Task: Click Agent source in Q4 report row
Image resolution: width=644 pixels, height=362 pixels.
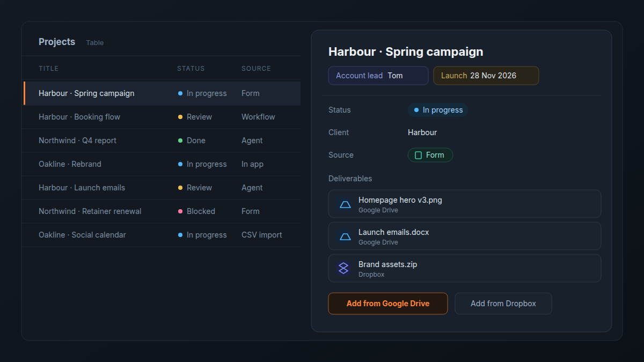Action: click(x=252, y=141)
